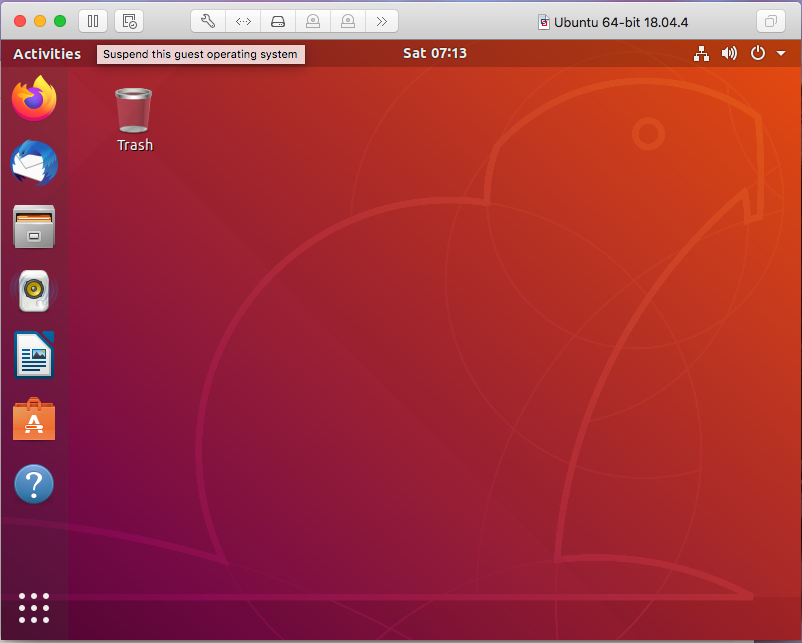
Task: Minimize the VM window yellow button
Action: (40, 21)
